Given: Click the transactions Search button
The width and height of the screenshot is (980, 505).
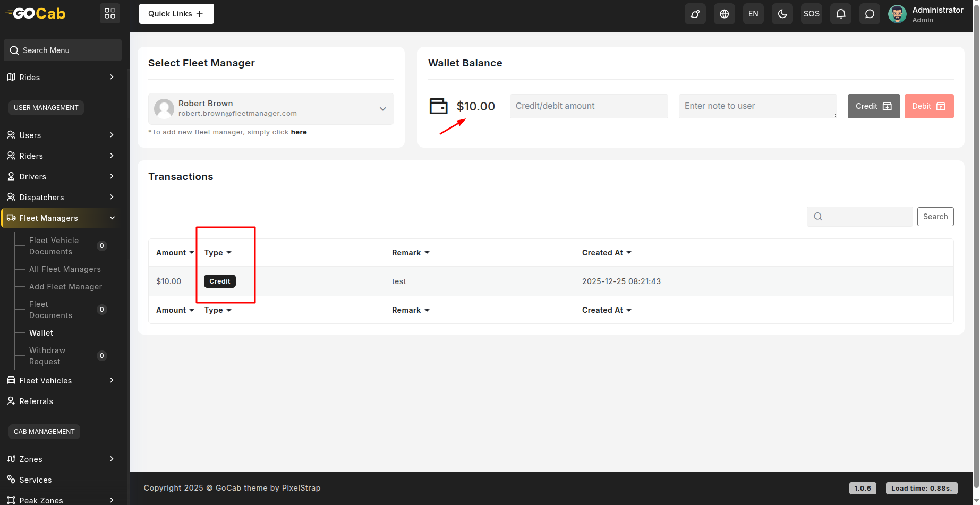Looking at the screenshot, I should 935,217.
